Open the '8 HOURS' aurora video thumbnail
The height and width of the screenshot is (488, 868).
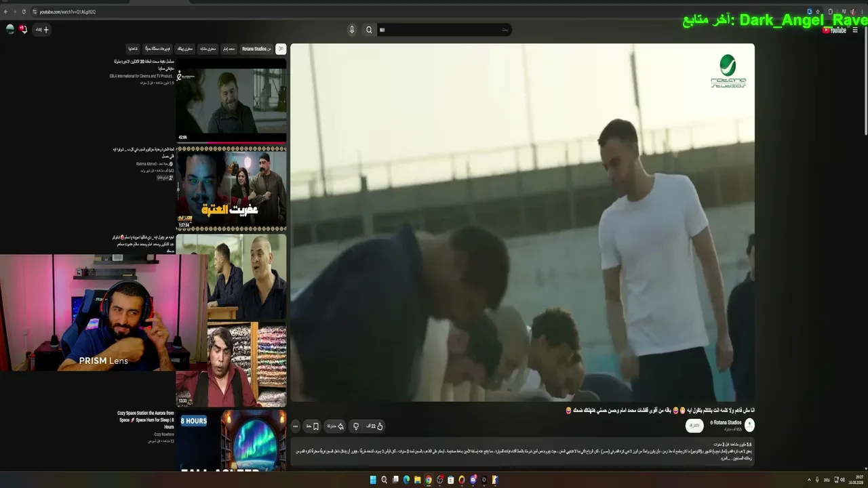[231, 440]
